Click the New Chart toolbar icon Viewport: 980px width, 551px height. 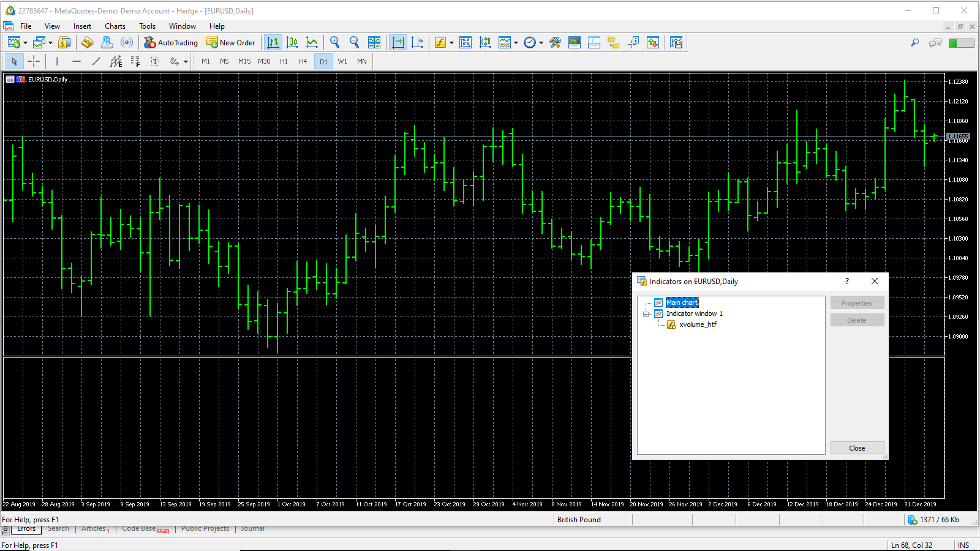(x=13, y=42)
